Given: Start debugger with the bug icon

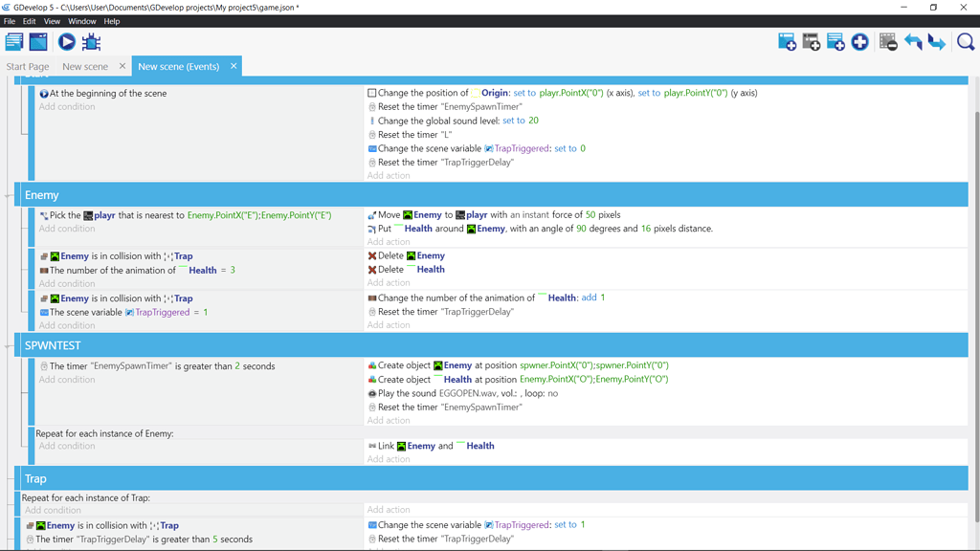Looking at the screenshot, I should pos(91,41).
